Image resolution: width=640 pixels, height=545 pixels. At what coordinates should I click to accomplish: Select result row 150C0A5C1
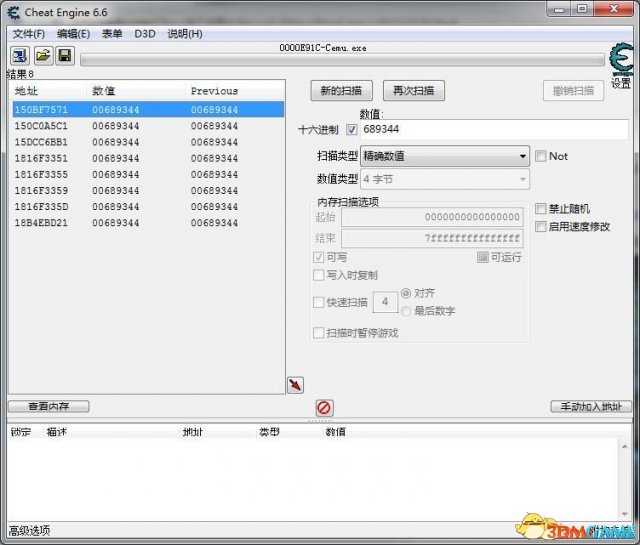pos(148,126)
